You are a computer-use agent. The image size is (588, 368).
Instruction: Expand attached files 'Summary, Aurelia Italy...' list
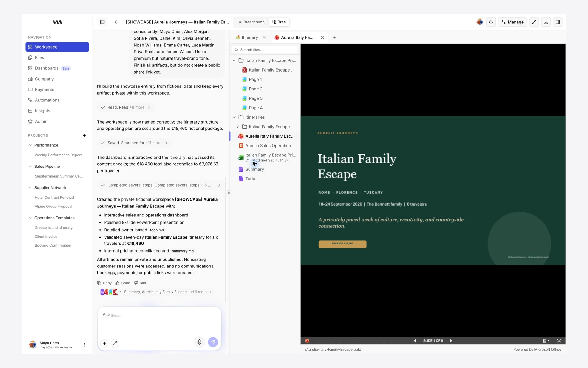click(156, 292)
